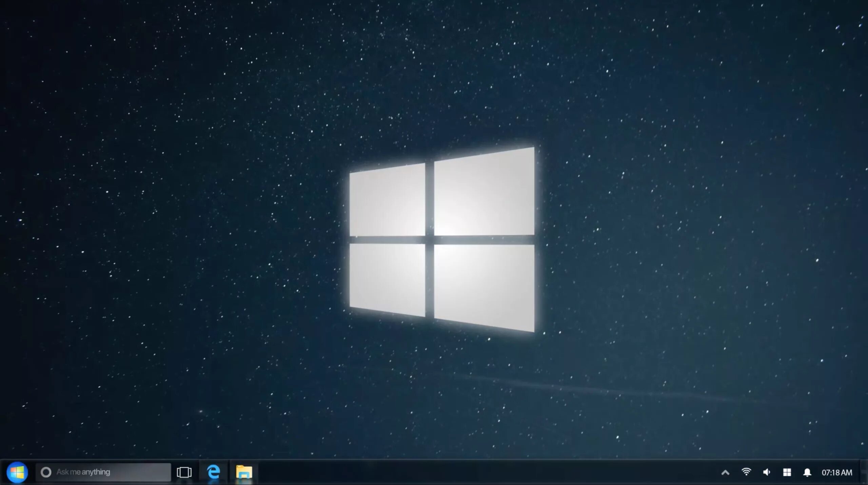Image resolution: width=868 pixels, height=485 pixels.
Task: Open notifications via the bell icon
Action: click(x=807, y=472)
